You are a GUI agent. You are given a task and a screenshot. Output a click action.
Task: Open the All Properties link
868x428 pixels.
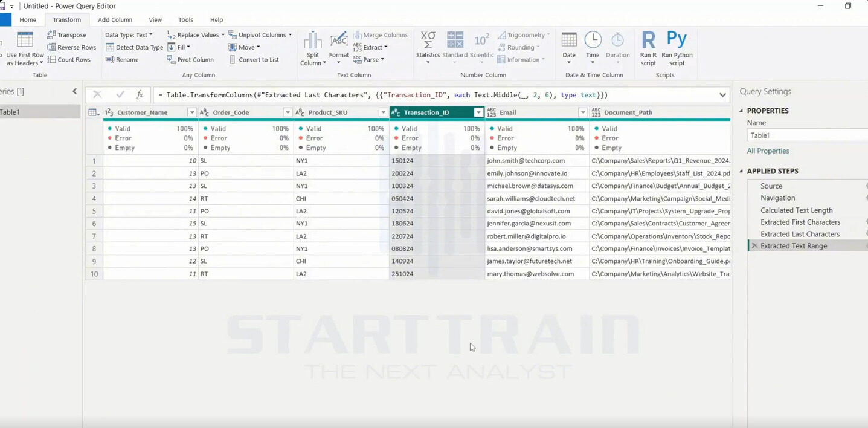768,151
